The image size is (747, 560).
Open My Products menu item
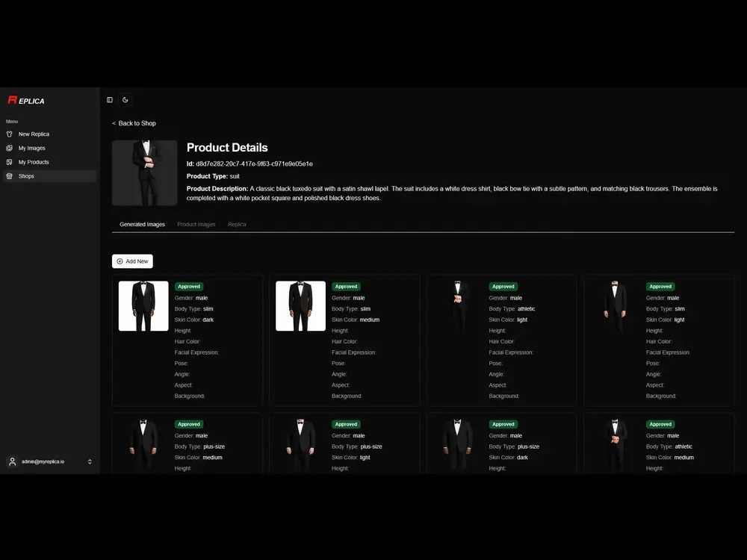49,162
